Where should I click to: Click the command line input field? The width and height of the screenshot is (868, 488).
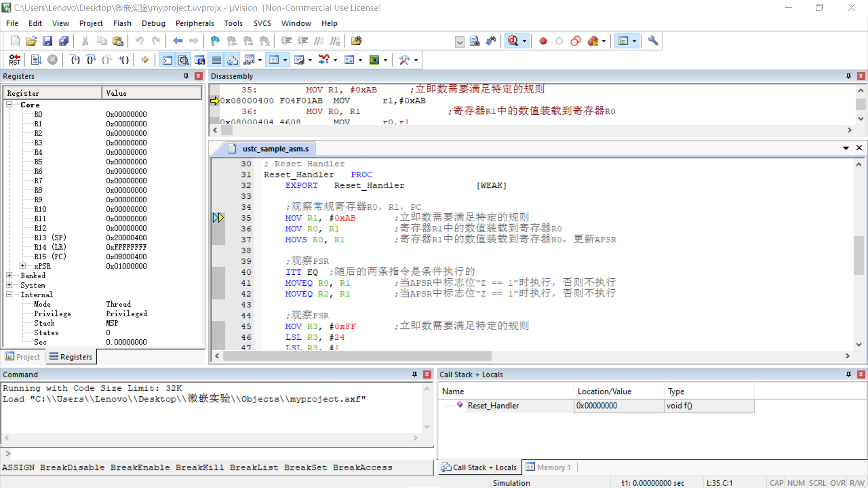217,454
